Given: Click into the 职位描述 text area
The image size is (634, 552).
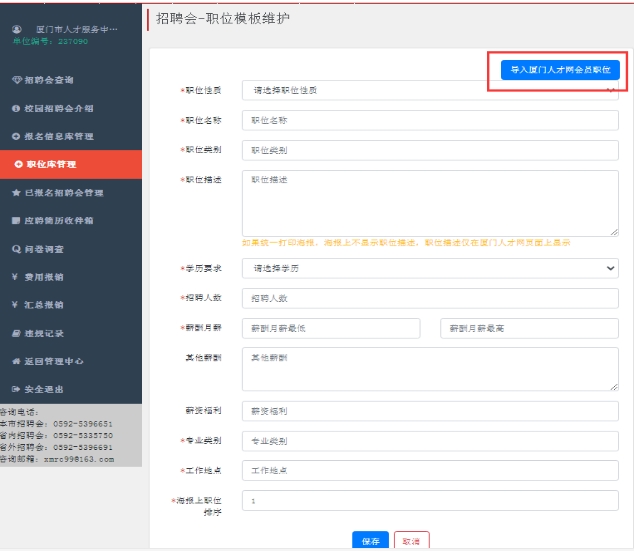Looking at the screenshot, I should click(430, 203).
